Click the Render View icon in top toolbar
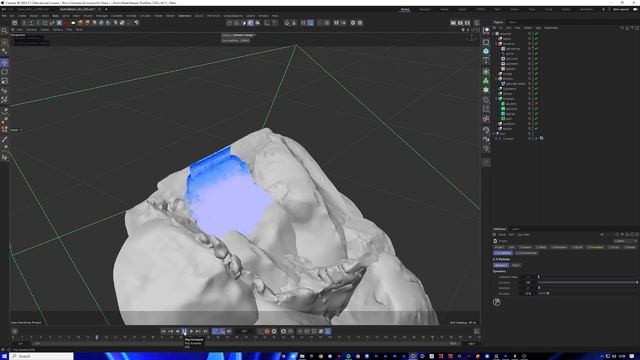The width and height of the screenshot is (640, 360). point(453,23)
